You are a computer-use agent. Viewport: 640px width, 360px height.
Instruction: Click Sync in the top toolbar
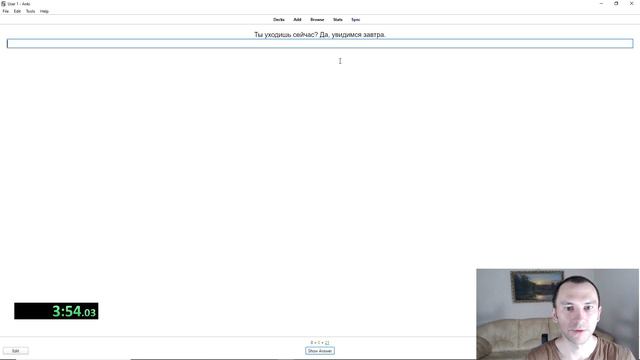[x=356, y=20]
